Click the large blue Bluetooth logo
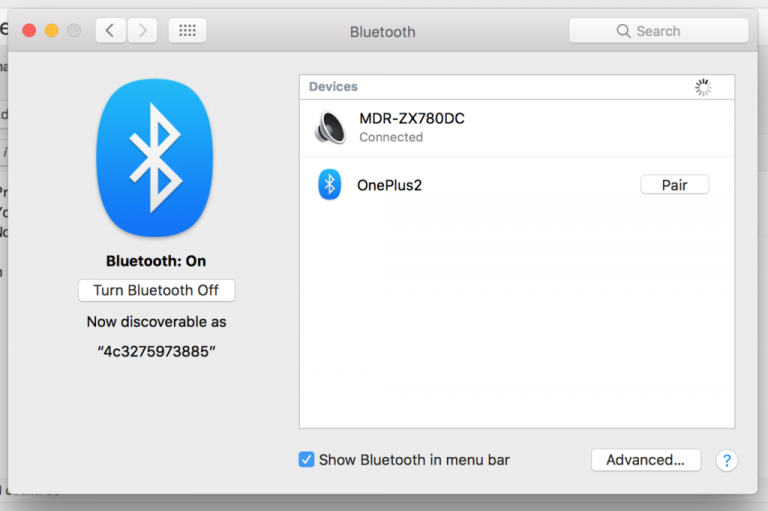Image resolution: width=768 pixels, height=511 pixels. [154, 158]
